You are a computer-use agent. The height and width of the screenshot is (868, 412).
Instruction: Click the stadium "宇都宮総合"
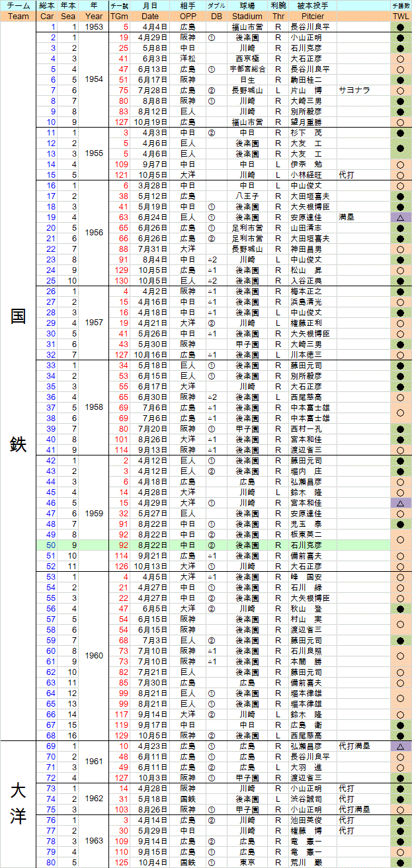tap(248, 69)
